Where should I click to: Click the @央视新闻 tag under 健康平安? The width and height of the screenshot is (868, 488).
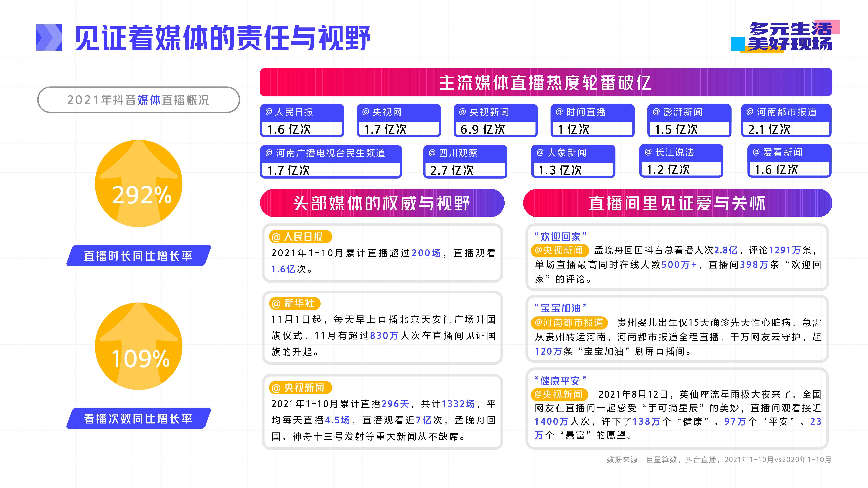560,394
